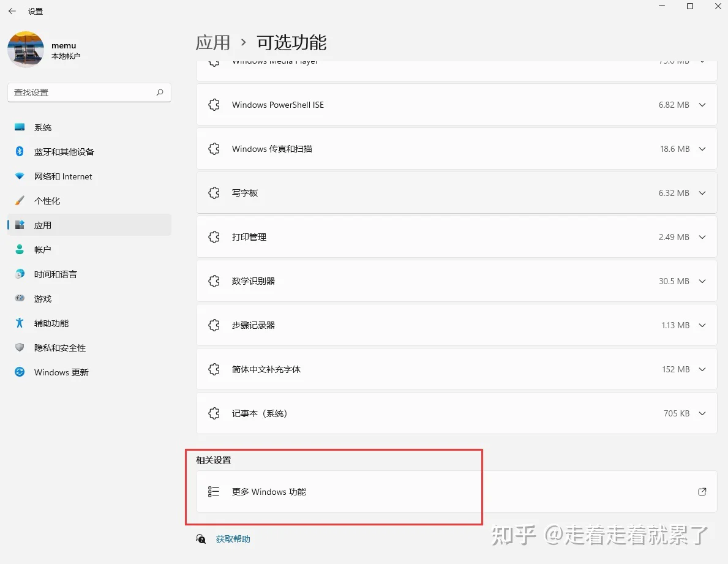728x564 pixels.
Task: Open the 获取帮助 link
Action: 233,539
